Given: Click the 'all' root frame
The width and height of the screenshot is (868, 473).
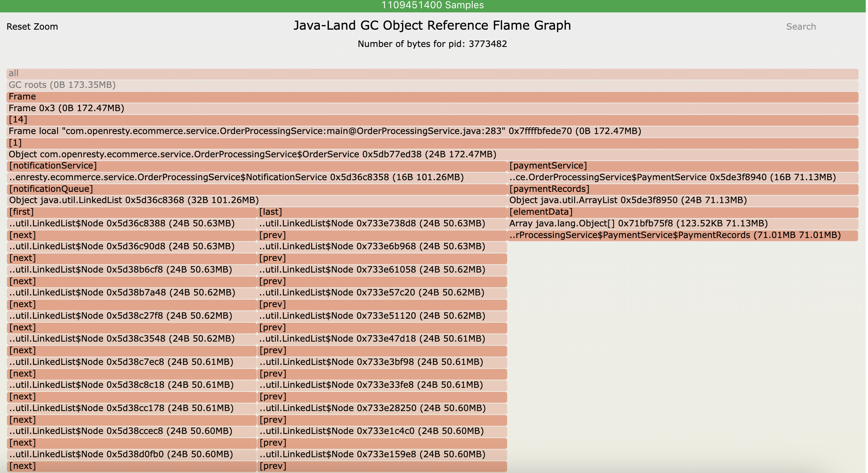Looking at the screenshot, I should [x=432, y=74].
